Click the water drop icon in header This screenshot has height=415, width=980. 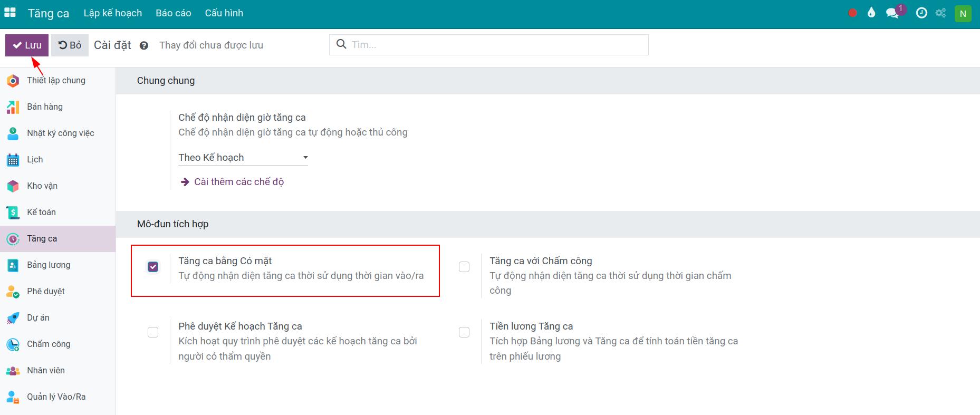tap(871, 13)
